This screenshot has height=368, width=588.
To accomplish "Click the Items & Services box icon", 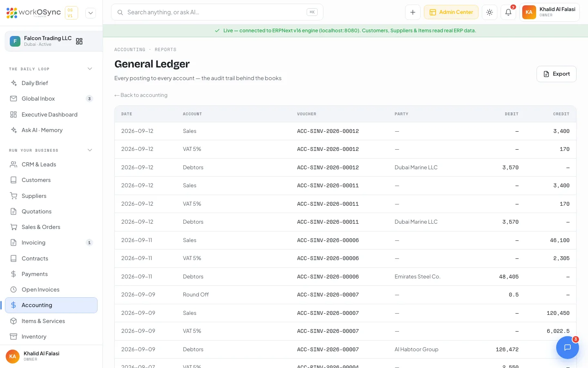I will coord(13,321).
